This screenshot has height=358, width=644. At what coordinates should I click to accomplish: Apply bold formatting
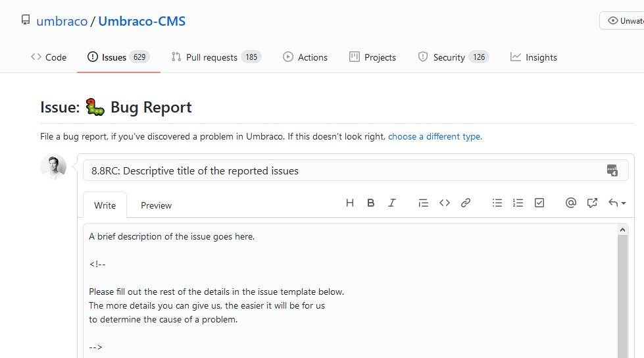pyautogui.click(x=370, y=203)
